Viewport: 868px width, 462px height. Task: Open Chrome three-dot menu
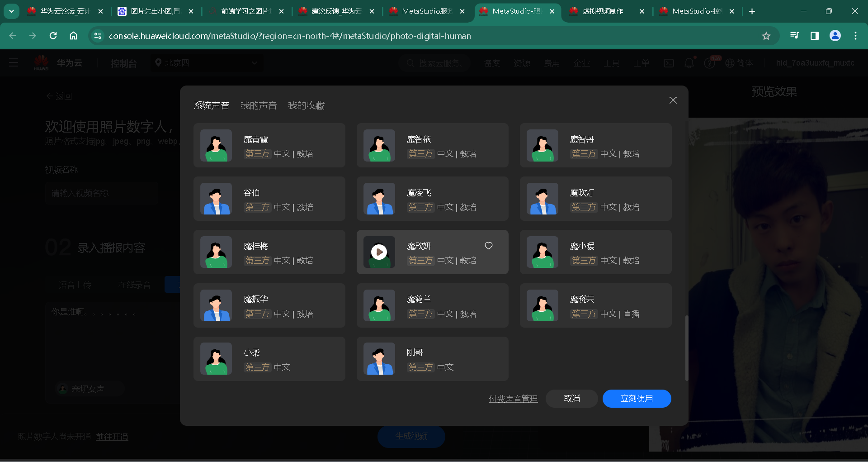click(x=855, y=36)
